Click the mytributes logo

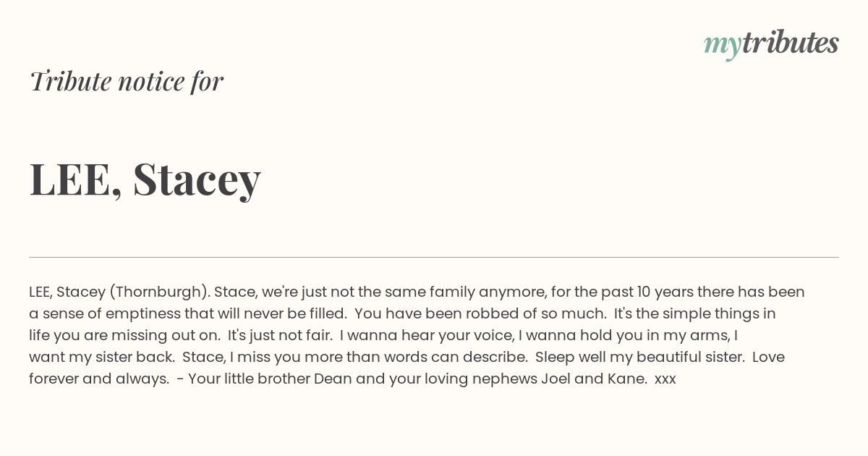771,45
